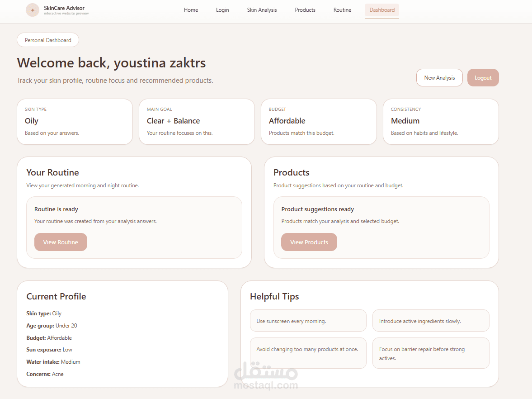Click the 'Welcome back, youstina zaktrs' heading
Viewport: 532px width, 399px height.
point(111,63)
